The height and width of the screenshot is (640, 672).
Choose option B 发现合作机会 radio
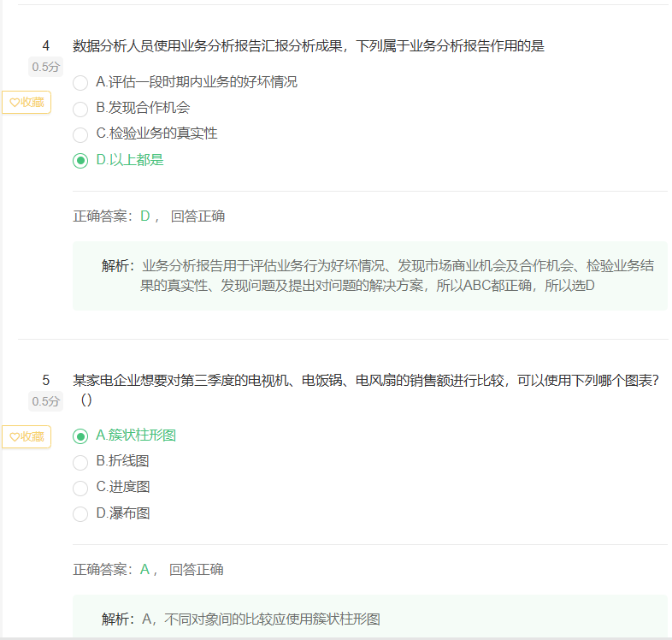[80, 109]
